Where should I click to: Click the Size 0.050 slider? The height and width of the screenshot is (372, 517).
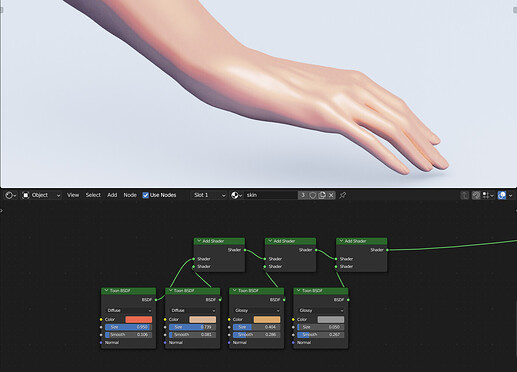tap(321, 327)
